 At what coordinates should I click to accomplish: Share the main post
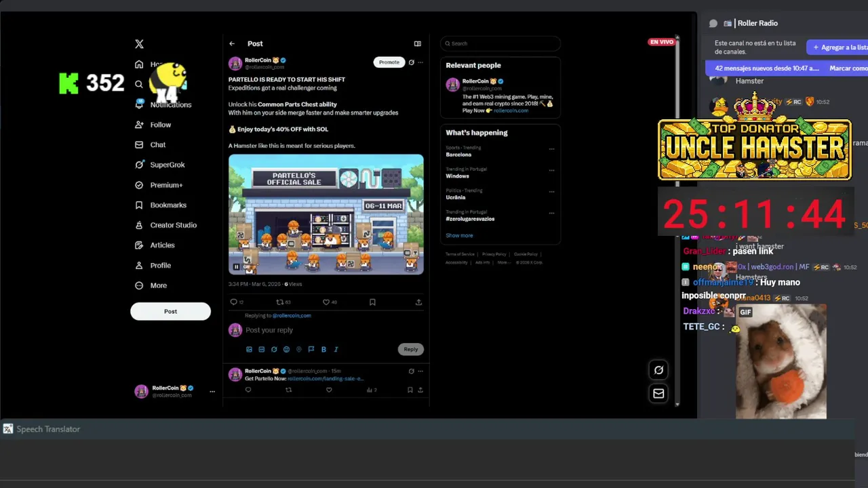tap(418, 302)
